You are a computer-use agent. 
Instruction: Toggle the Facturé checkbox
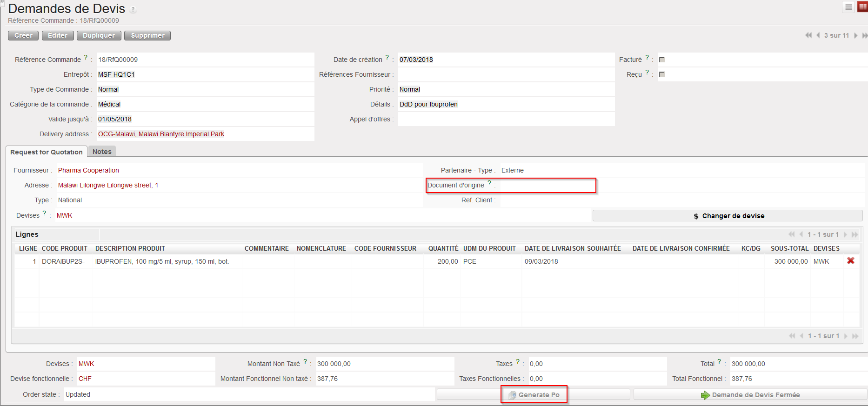click(x=662, y=60)
